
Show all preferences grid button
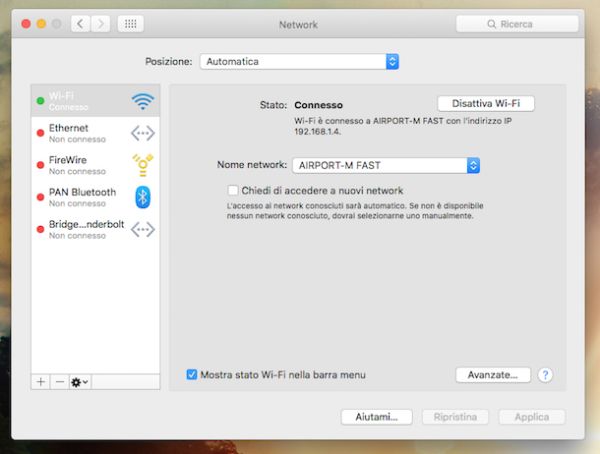[130, 23]
